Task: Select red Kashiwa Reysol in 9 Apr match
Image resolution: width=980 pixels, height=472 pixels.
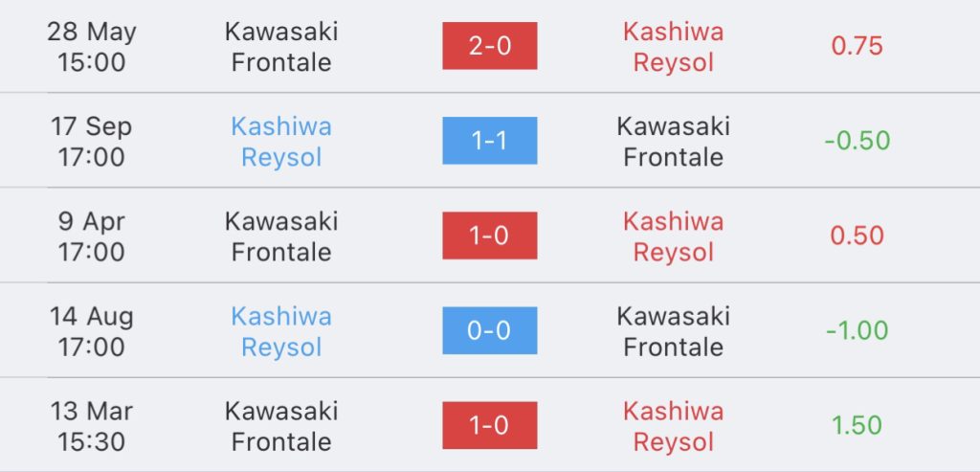Action: point(673,236)
